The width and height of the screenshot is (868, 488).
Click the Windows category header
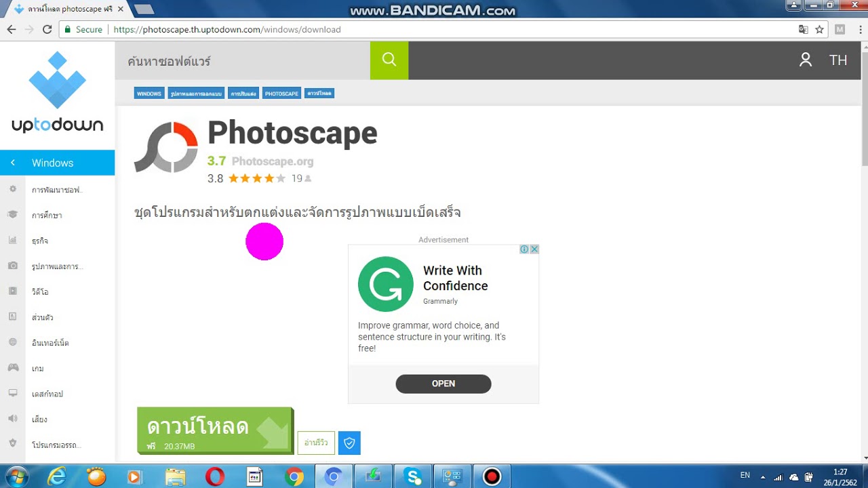58,163
